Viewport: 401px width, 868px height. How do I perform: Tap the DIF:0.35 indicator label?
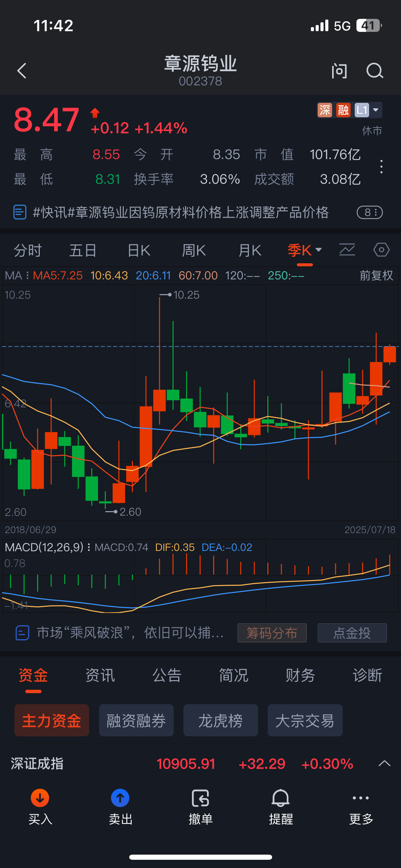click(175, 547)
